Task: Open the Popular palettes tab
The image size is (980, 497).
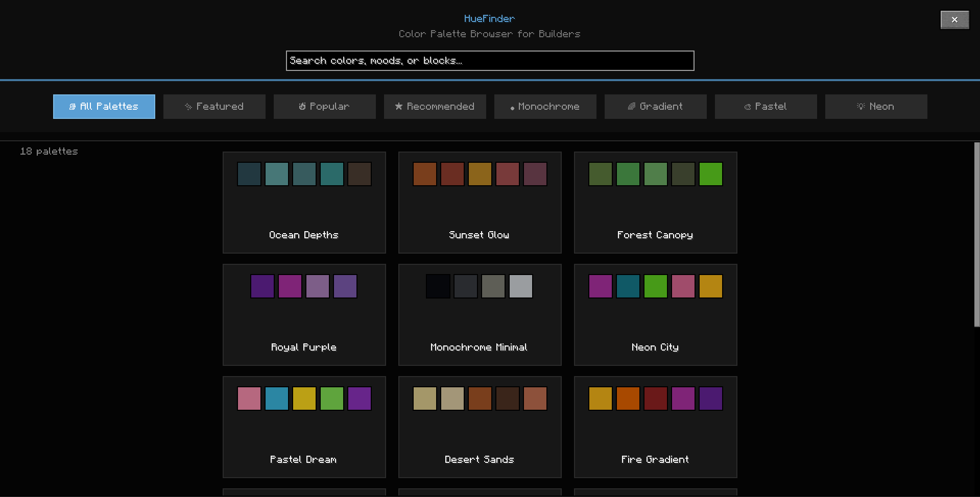Action: 325,107
